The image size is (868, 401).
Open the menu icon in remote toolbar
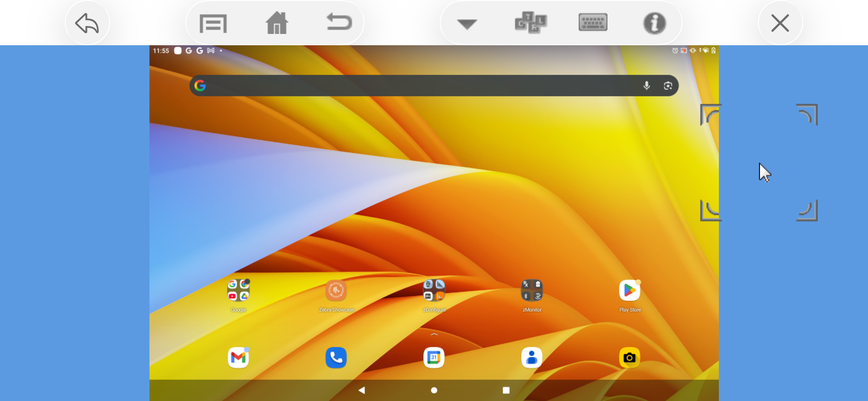tap(213, 23)
